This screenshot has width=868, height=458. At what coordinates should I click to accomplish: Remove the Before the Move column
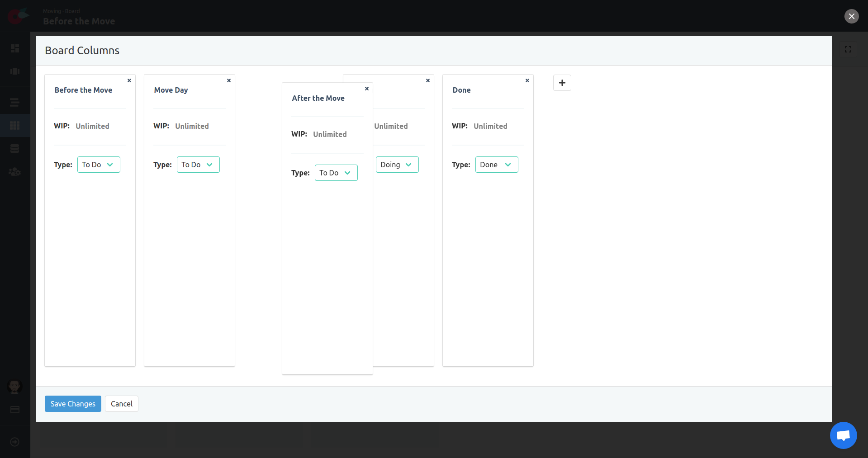129,80
